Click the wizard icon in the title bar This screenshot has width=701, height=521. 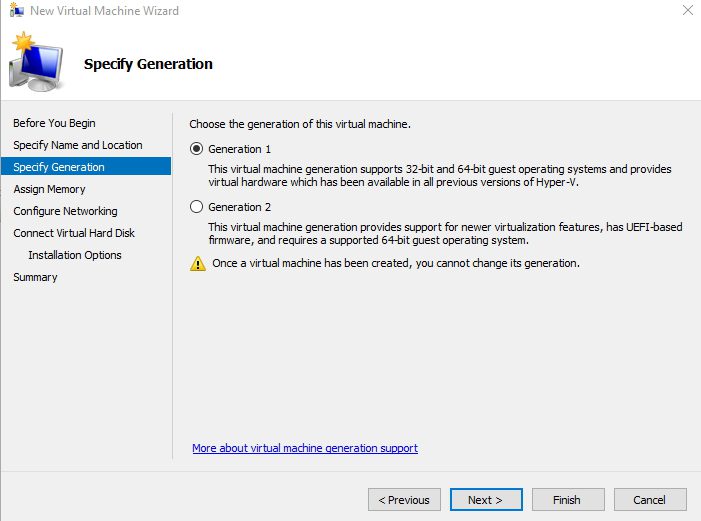click(14, 11)
